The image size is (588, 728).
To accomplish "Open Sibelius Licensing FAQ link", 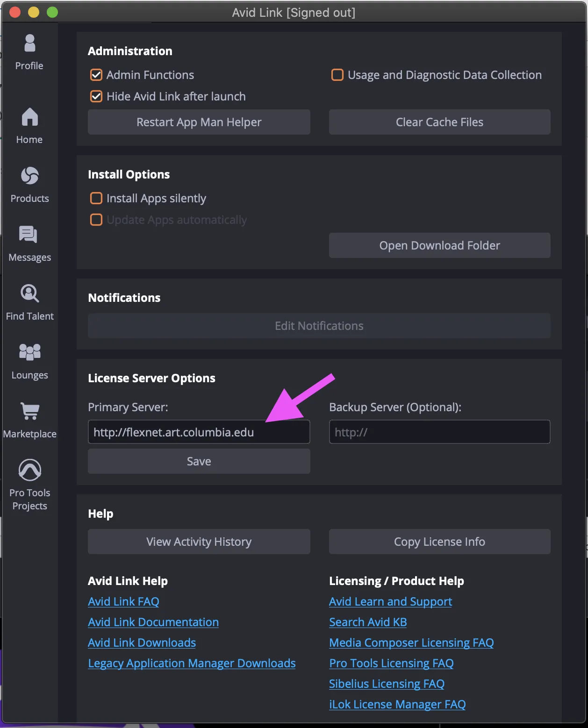I will point(387,684).
